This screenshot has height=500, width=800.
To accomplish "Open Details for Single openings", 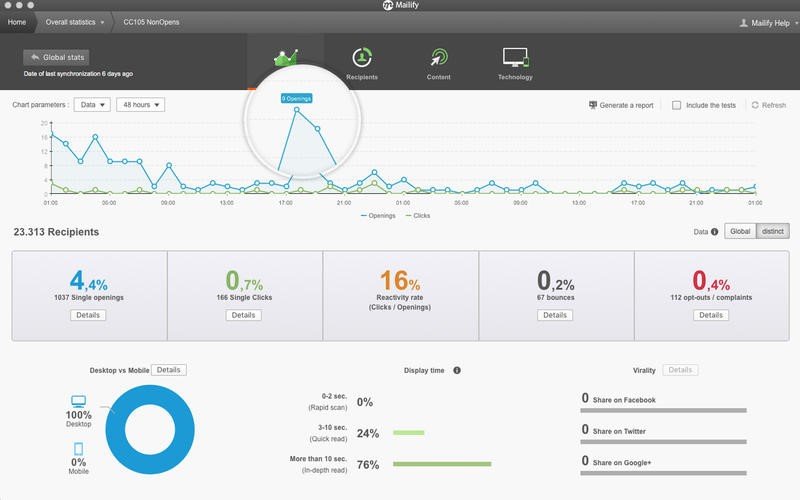I will (88, 315).
